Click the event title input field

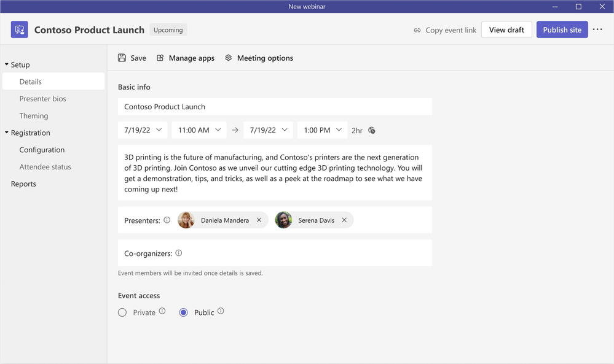pos(275,107)
